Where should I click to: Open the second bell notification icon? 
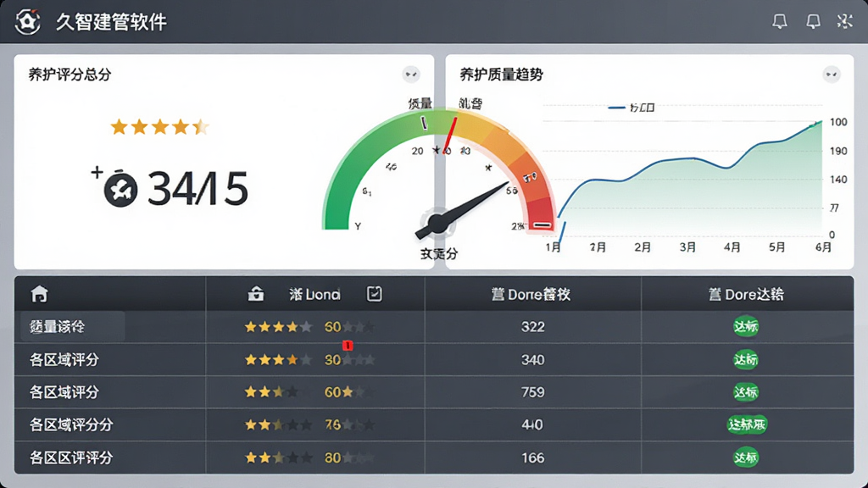tap(813, 21)
